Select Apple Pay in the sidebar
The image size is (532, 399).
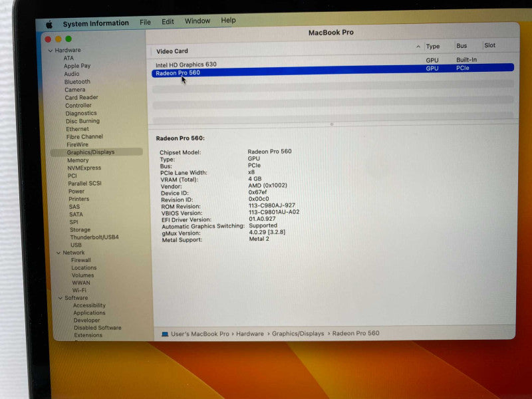(x=77, y=66)
